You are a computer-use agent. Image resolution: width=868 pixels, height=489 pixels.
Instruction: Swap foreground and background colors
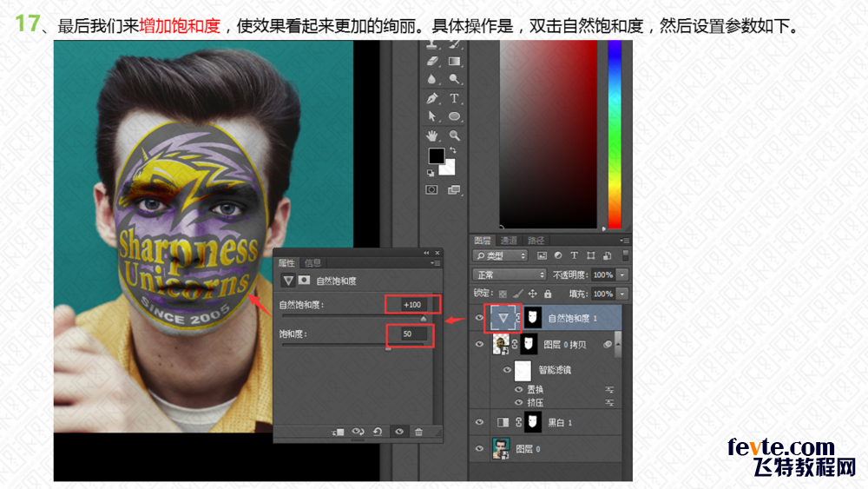[x=453, y=150]
